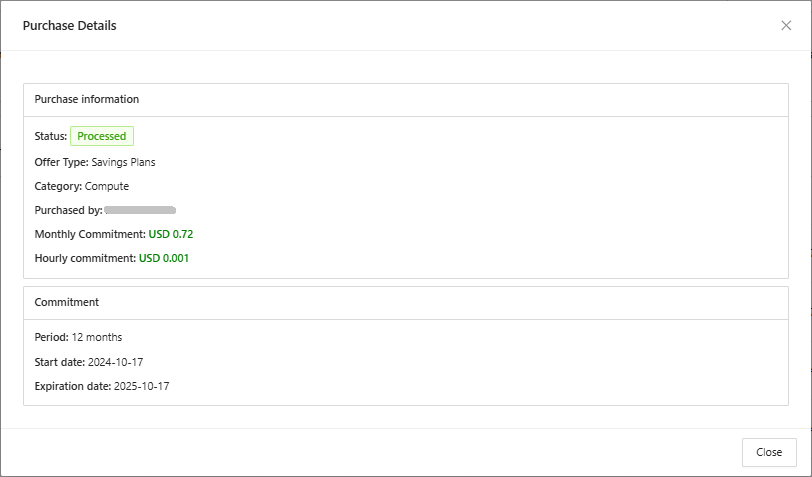Viewport: 812px width, 477px height.
Task: Click the Expiration date label
Action: 73,386
